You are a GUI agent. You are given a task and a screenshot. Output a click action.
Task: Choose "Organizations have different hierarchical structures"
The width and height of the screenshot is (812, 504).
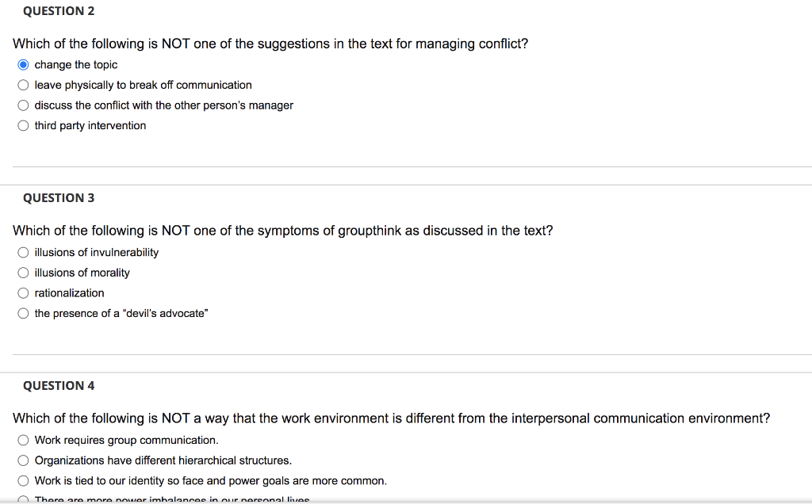(x=23, y=460)
